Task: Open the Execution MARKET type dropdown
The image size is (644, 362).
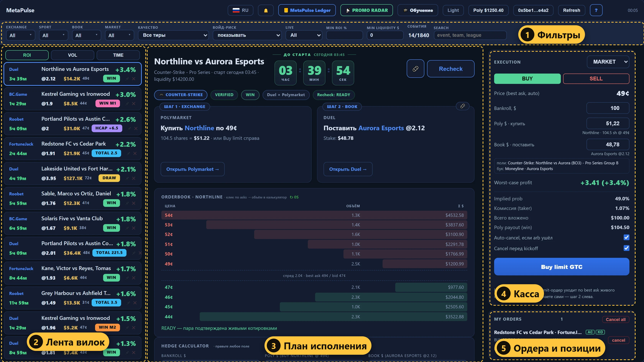Action: (x=608, y=62)
